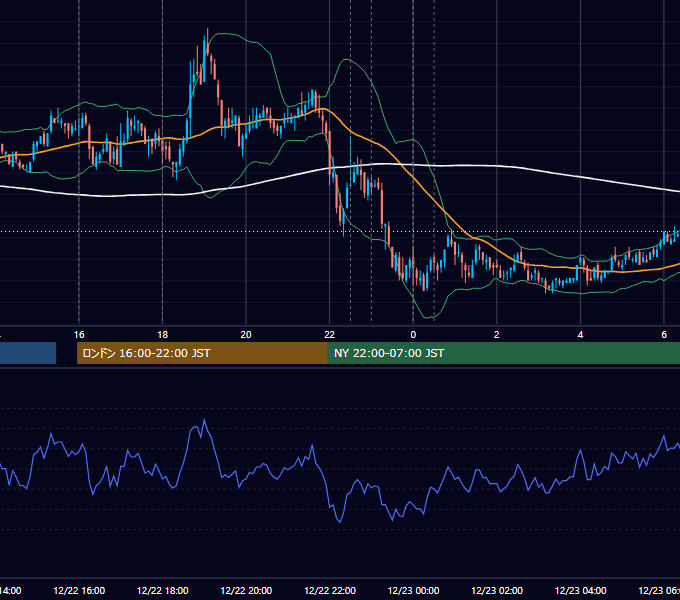Click the 22 hour label on the chart axis
Screen dimensions: 680x600
pyautogui.click(x=330, y=335)
